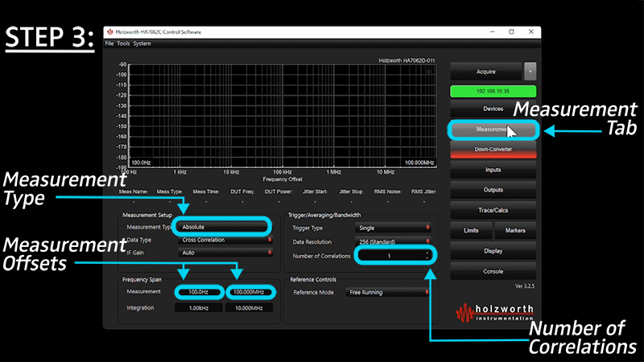Image resolution: width=644 pixels, height=362 pixels.
Task: Click the phase noise plot area
Action: coord(283,116)
